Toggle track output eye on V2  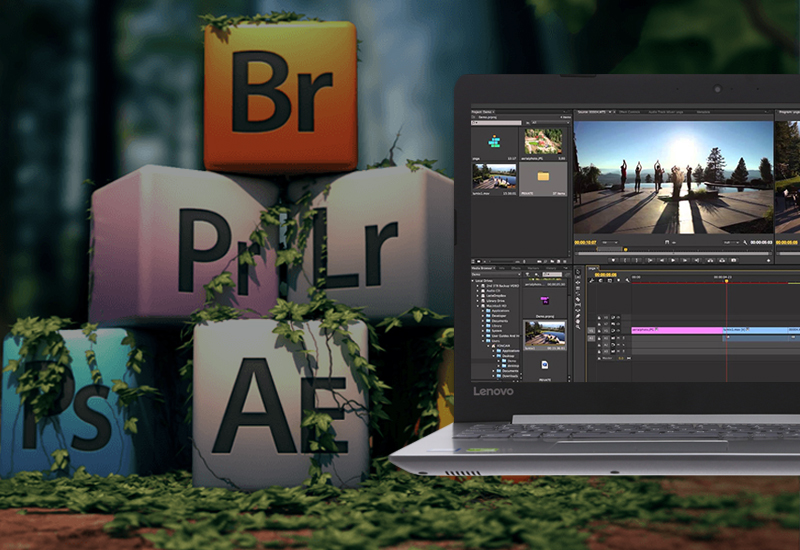pos(618,324)
